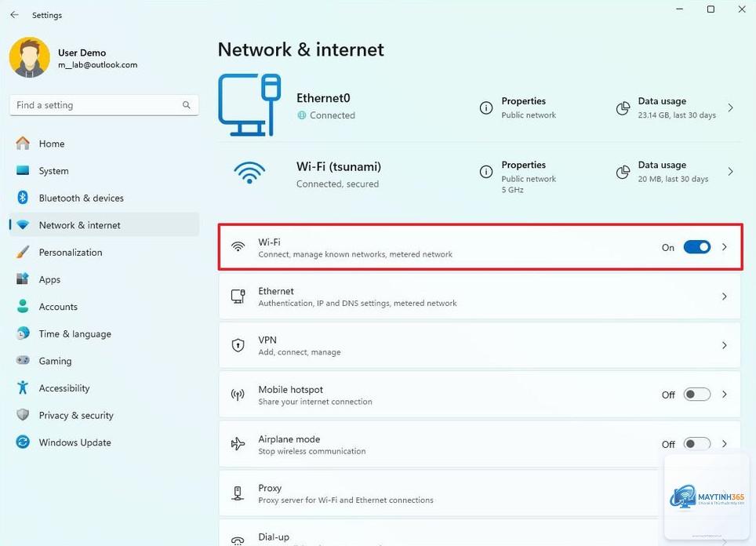
Task: Click the Wi-Fi Properties info icon
Action: click(486, 171)
